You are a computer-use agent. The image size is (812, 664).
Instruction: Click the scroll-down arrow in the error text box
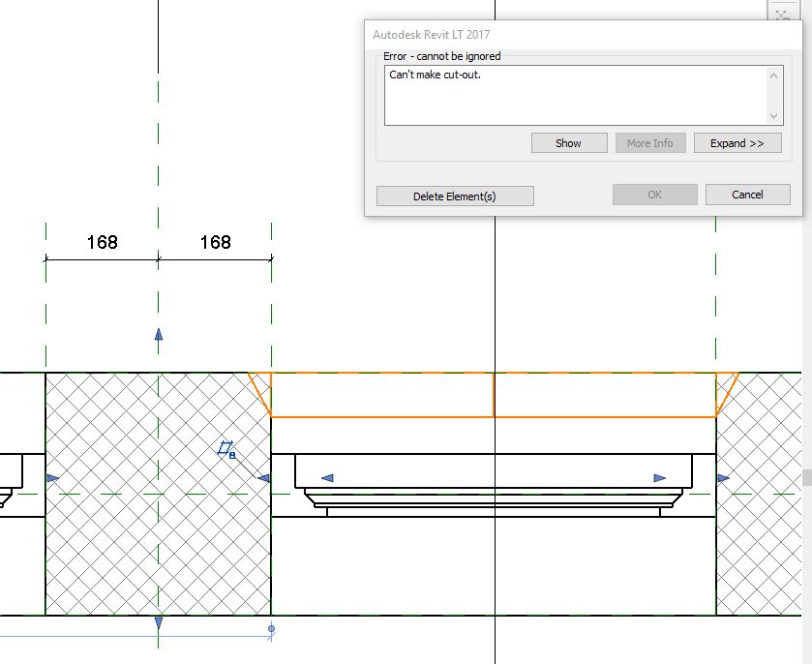click(x=772, y=115)
